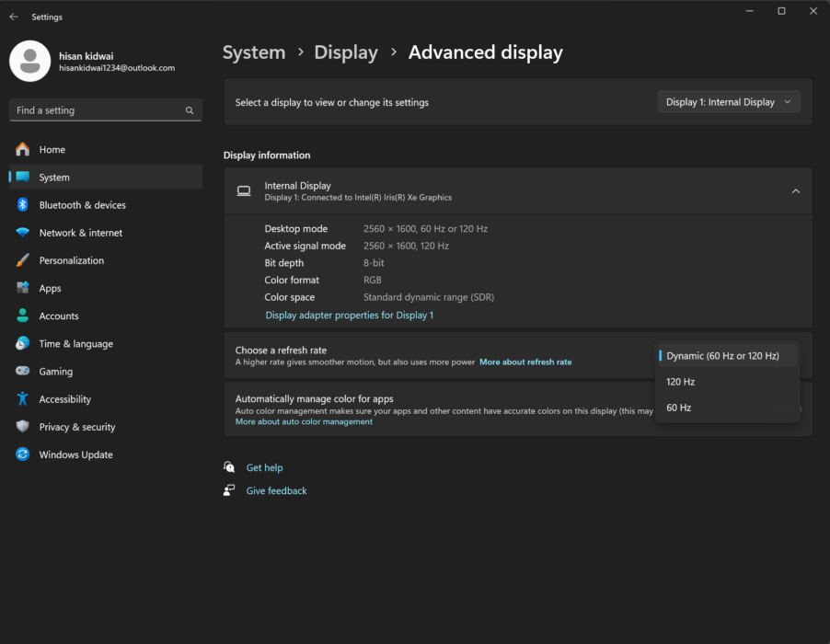
Task: Click inside the Find a setting search box
Action: [101, 109]
